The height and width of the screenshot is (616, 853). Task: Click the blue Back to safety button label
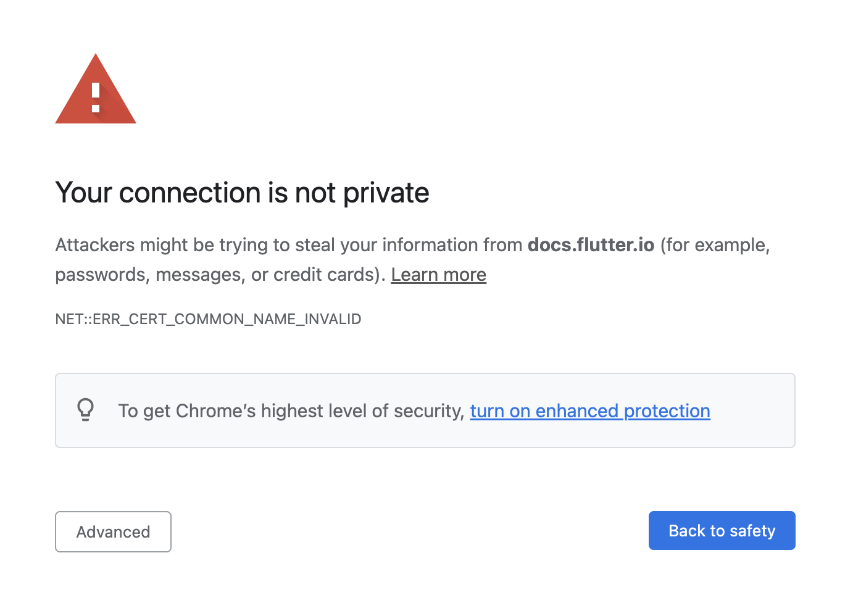click(x=722, y=530)
